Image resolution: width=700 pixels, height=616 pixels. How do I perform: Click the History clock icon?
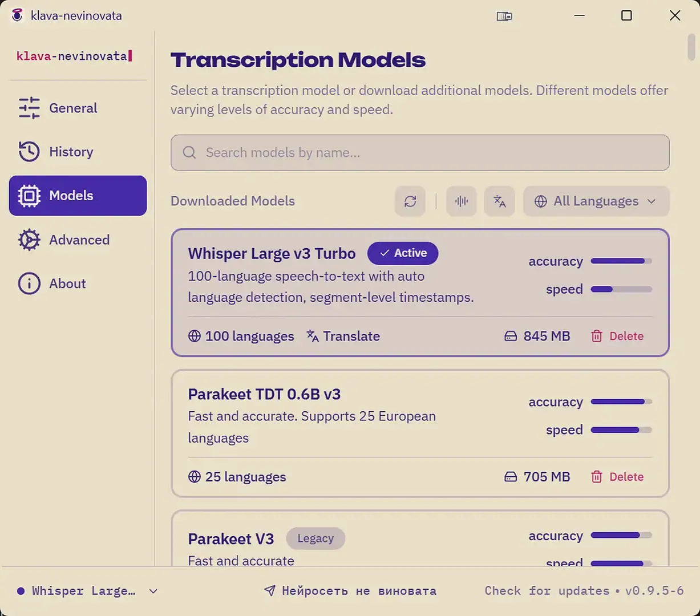coord(29,152)
